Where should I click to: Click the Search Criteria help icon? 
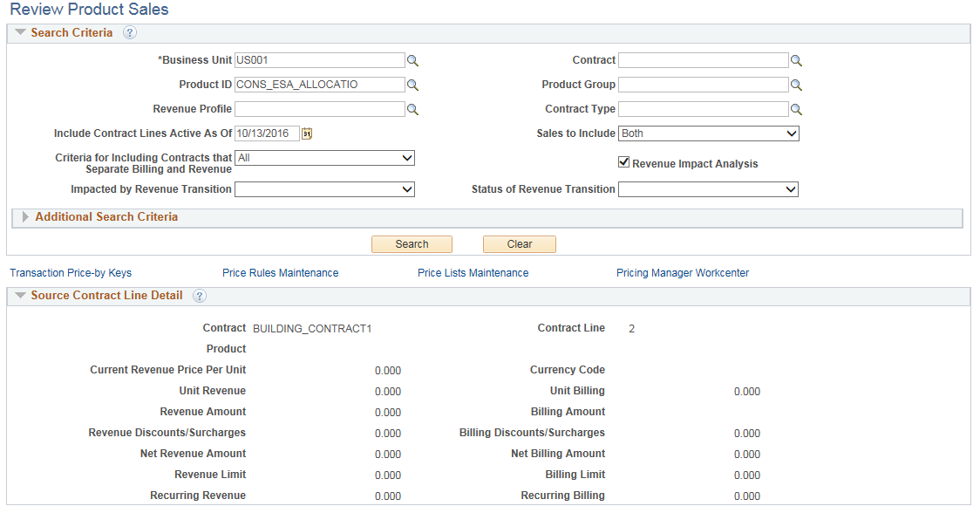[130, 33]
